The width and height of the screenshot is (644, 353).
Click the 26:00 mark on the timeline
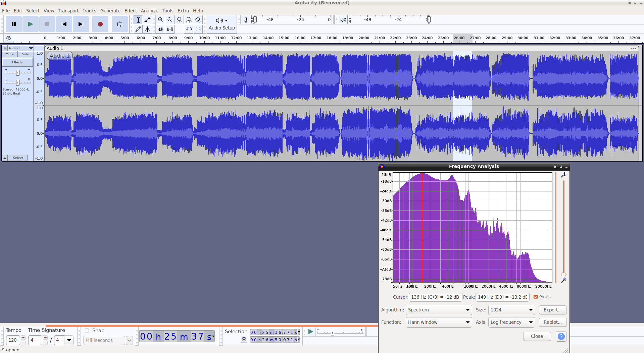[x=459, y=38]
